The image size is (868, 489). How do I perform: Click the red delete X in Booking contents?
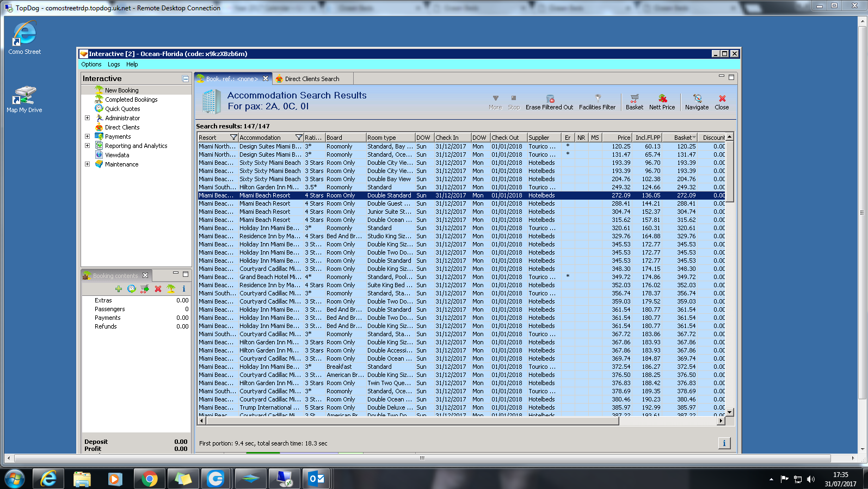tap(158, 289)
